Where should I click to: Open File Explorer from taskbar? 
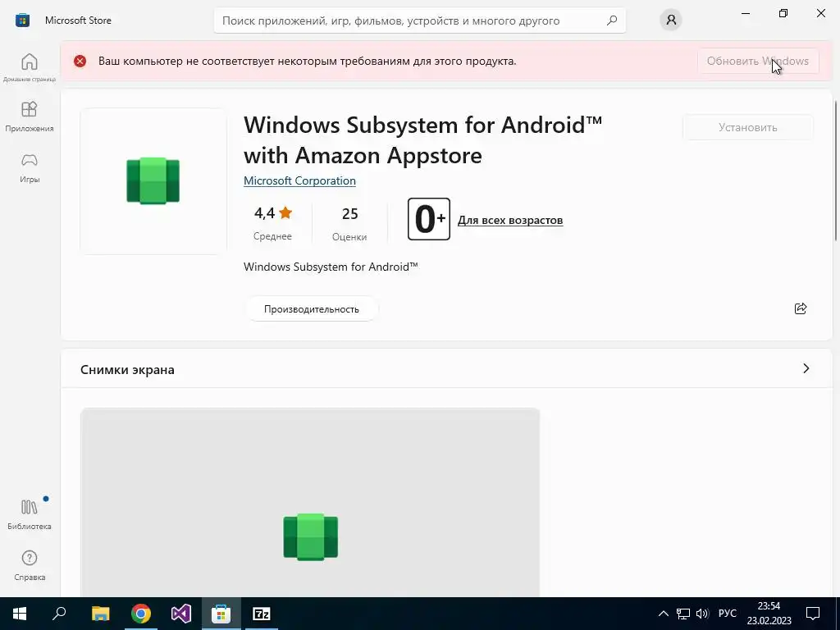(100, 614)
